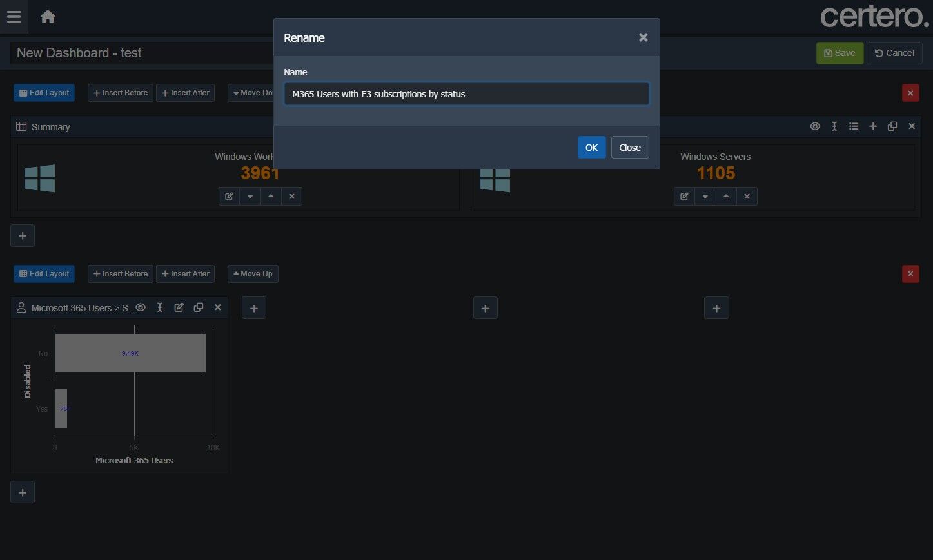This screenshot has width=933, height=560.
Task: Click the 'Rename' dialog title
Action: (x=304, y=38)
